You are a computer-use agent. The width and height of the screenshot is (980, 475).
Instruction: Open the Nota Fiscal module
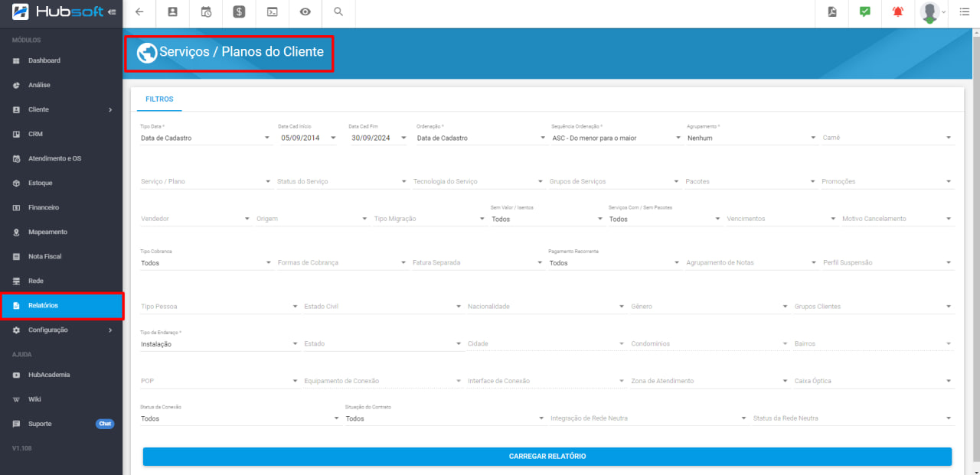point(61,256)
